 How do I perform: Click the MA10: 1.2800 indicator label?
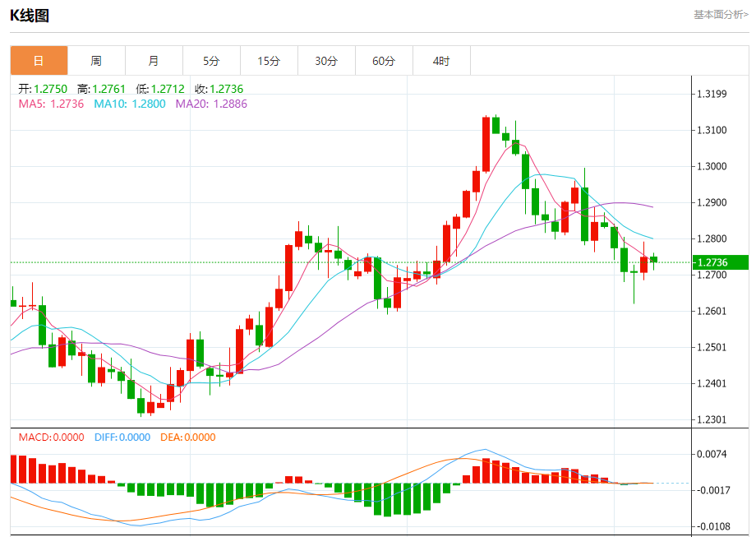[130, 104]
